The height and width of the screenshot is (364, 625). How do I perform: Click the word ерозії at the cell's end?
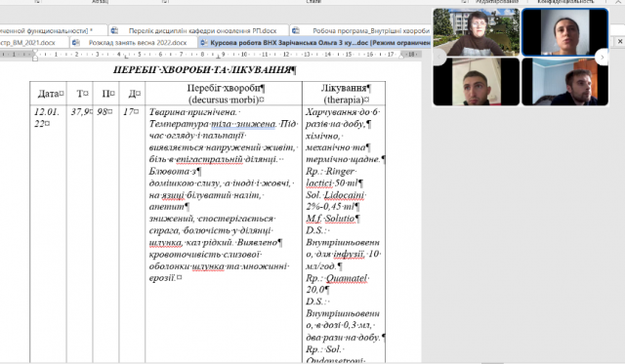coord(162,278)
